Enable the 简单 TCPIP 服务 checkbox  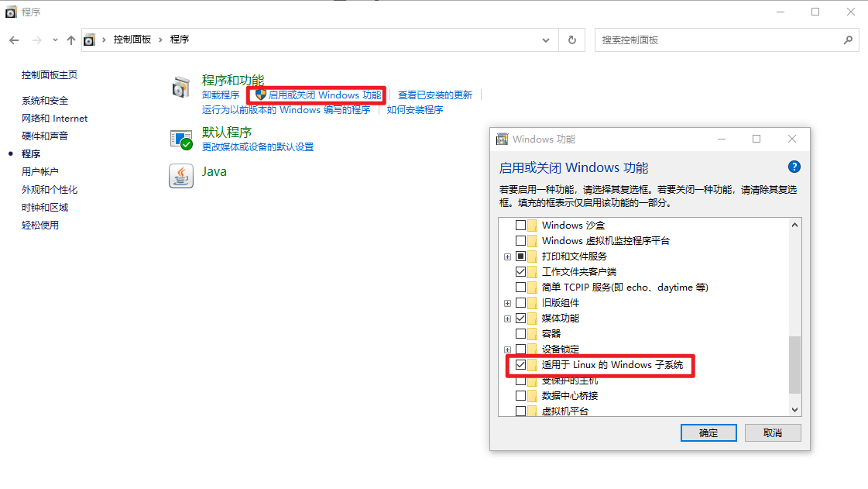520,288
